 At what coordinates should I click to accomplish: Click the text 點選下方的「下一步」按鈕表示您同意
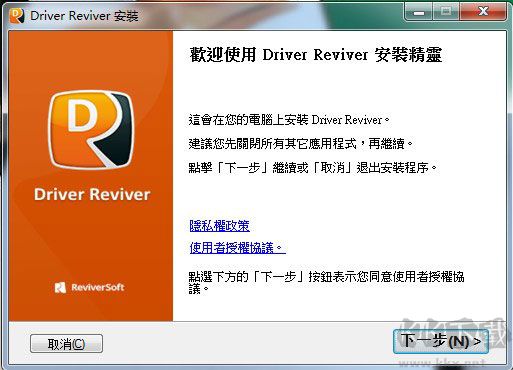(x=290, y=276)
